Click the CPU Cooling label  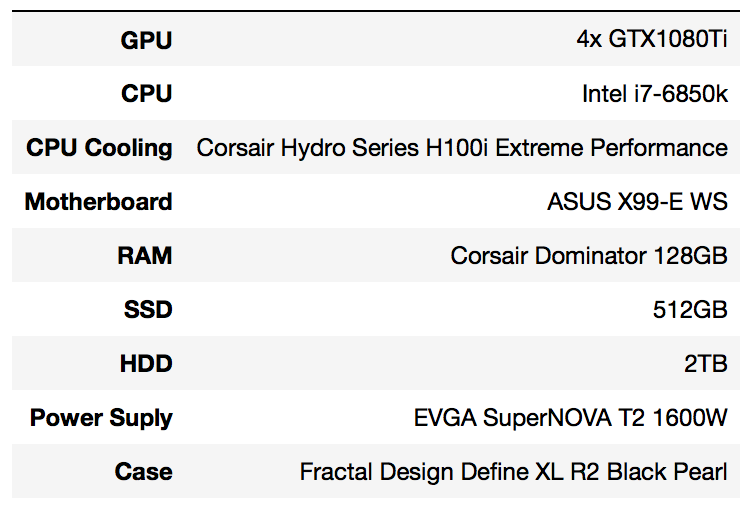click(x=99, y=148)
